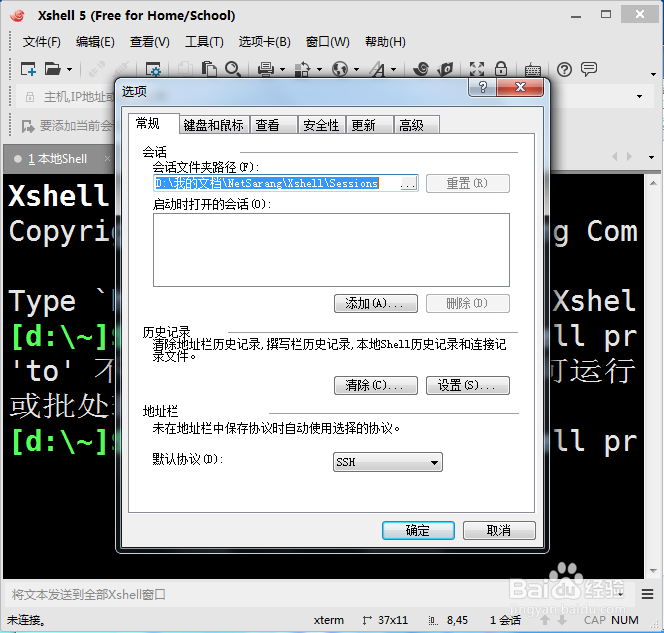Click 取消 to cancel the dialog
This screenshot has height=633, width=664.
point(499,530)
